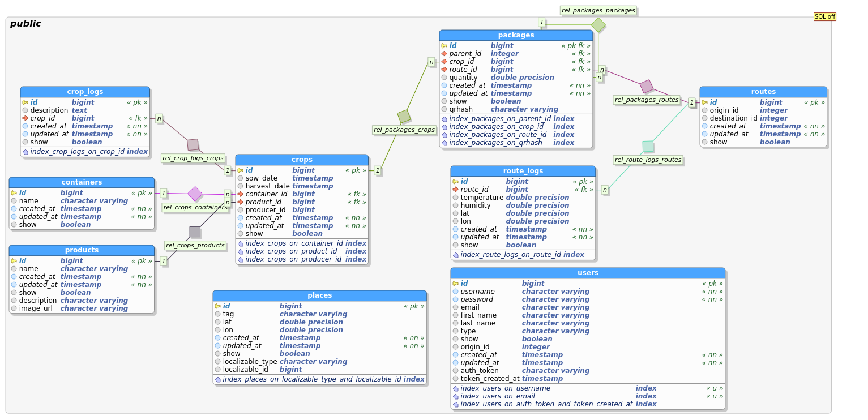Select the products table header

[x=82, y=250]
